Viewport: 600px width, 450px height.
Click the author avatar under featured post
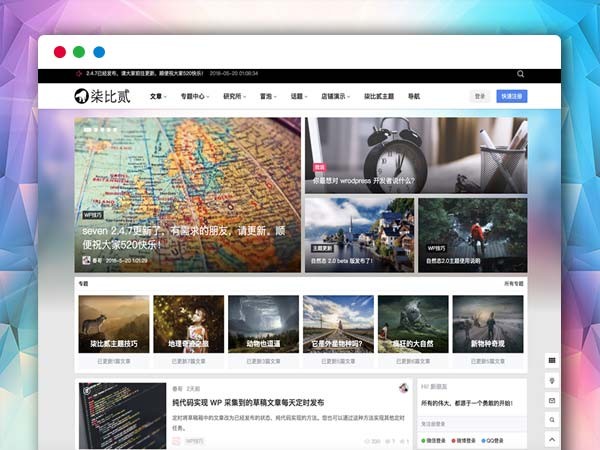86,260
